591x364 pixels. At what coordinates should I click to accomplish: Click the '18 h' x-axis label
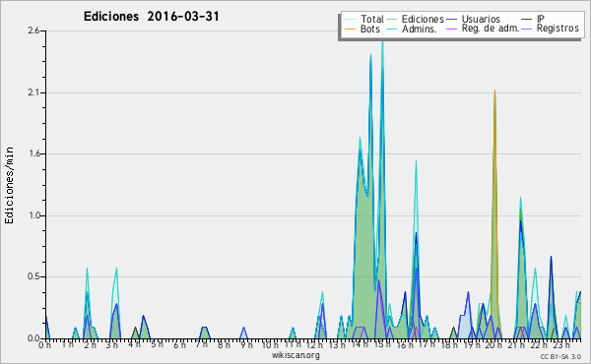(449, 345)
